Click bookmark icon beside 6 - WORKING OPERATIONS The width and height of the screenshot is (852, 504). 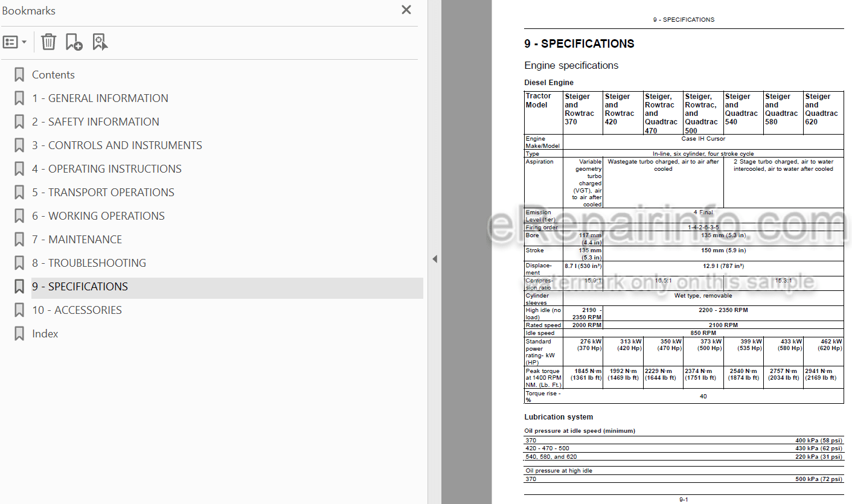[x=19, y=216]
